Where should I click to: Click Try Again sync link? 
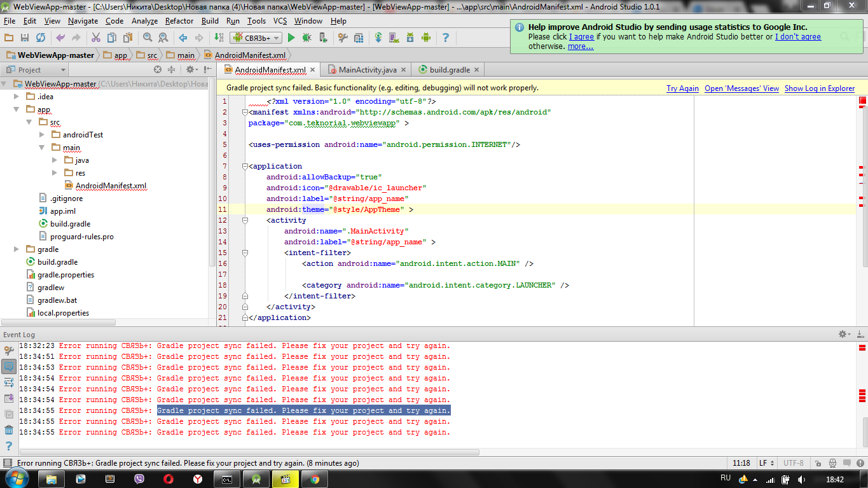(682, 88)
